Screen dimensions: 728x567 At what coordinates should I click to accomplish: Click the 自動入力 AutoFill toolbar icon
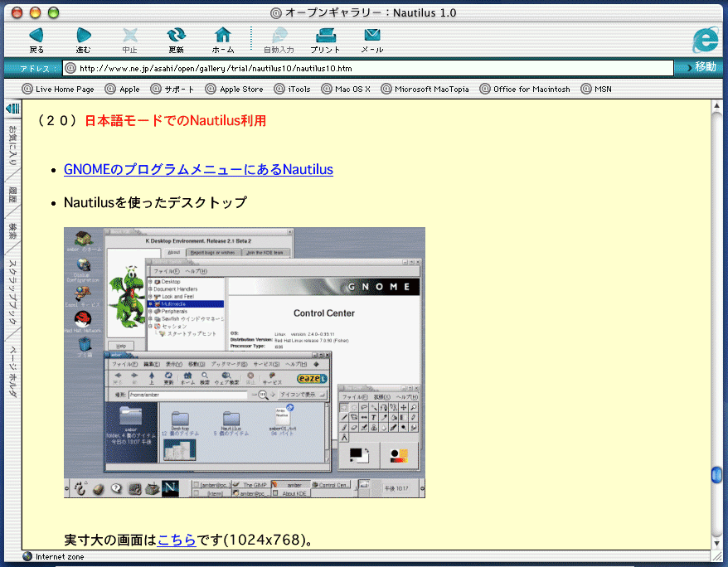tap(279, 40)
